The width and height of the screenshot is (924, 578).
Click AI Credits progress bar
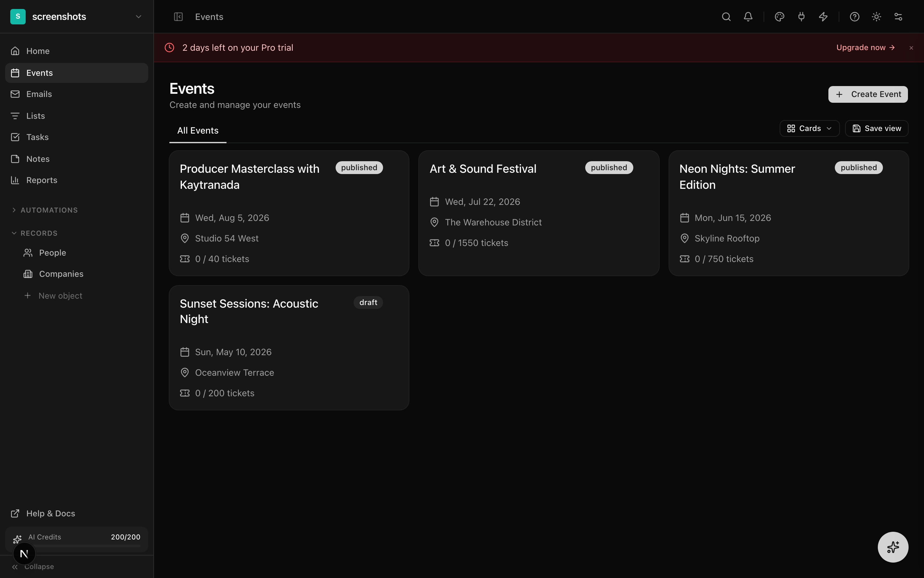[84, 546]
